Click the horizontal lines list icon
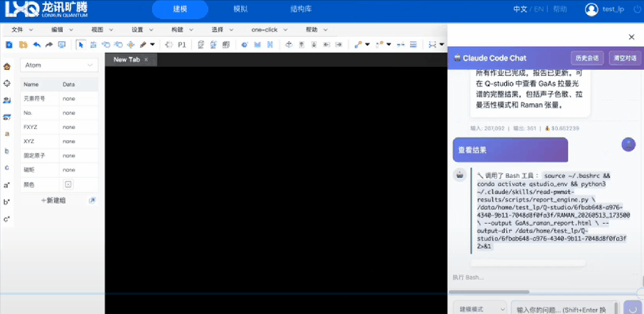This screenshot has height=314, width=644. pyautogui.click(x=414, y=44)
